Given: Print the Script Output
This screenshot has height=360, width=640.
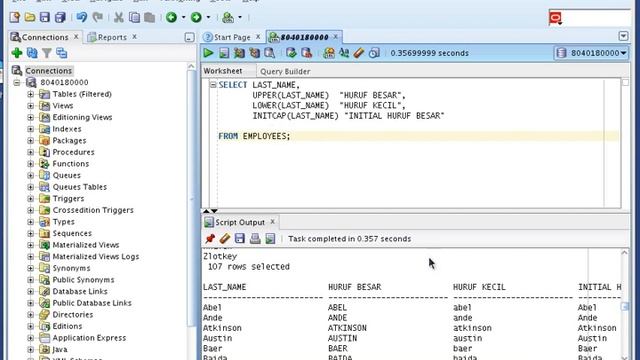Looking at the screenshot, I should tap(255, 238).
